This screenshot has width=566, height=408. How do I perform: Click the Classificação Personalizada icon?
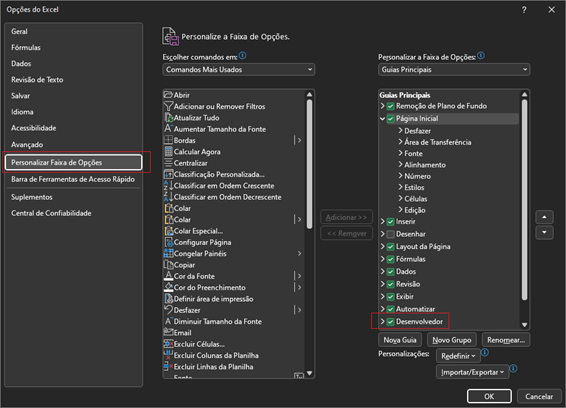[169, 174]
